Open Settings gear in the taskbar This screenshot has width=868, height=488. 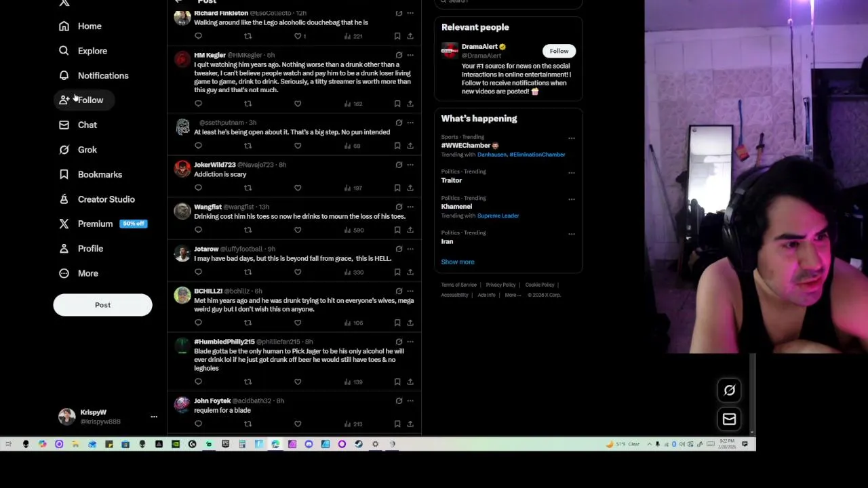coord(375,445)
